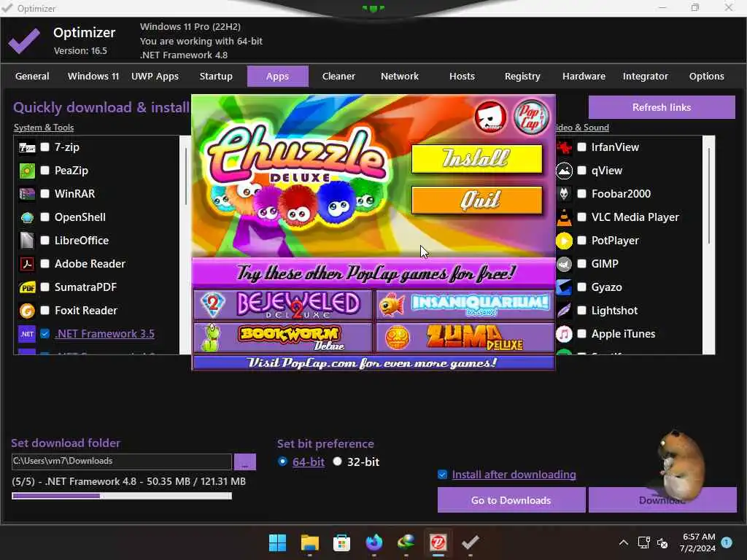Image resolution: width=747 pixels, height=560 pixels.
Task: Open the Hosts tab
Action: (x=462, y=76)
